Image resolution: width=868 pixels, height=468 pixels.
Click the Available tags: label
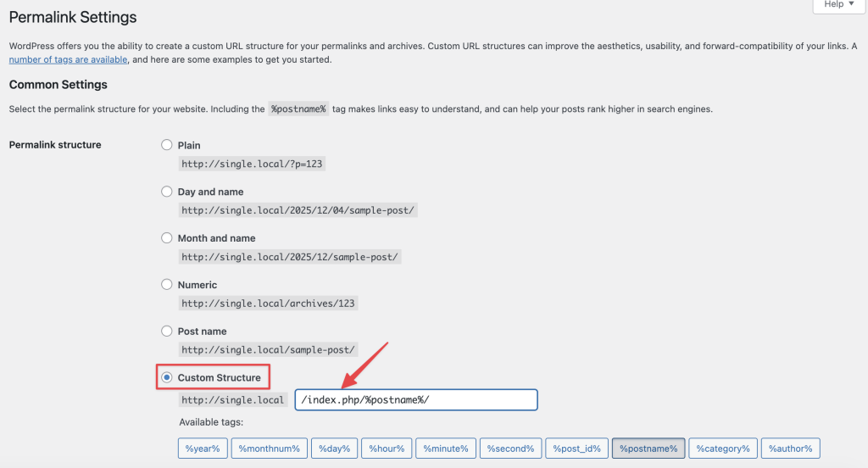point(211,422)
